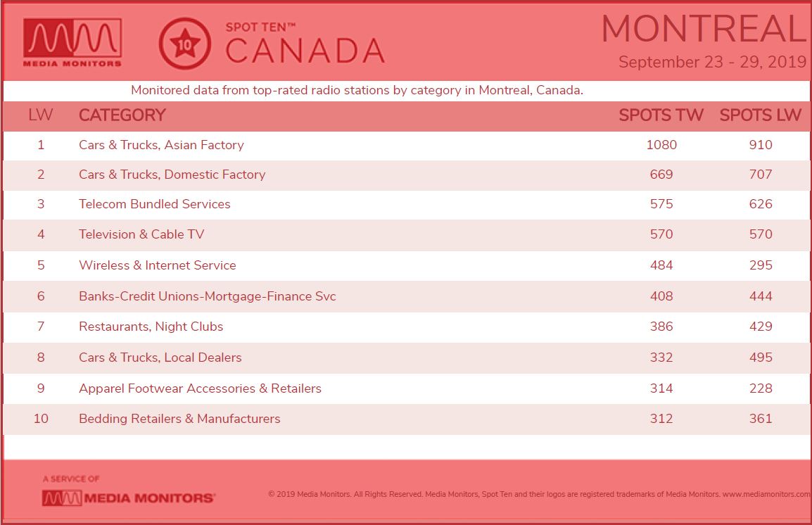Viewport: 812px width, 525px height.
Task: Click Cars & Trucks, Asian Factory row
Action: [406, 145]
